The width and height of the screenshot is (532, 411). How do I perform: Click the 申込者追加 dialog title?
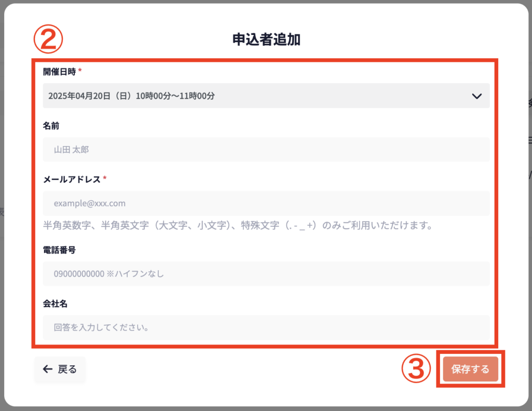pos(266,40)
